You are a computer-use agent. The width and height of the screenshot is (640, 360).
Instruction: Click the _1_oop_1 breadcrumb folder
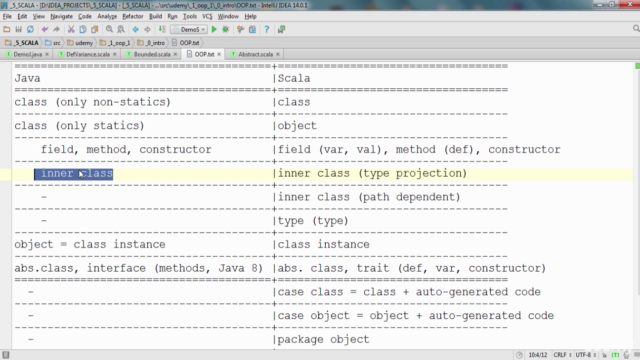(x=115, y=42)
